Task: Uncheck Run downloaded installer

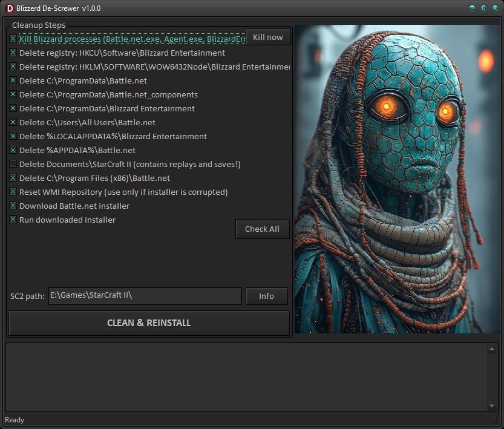Action: click(13, 220)
